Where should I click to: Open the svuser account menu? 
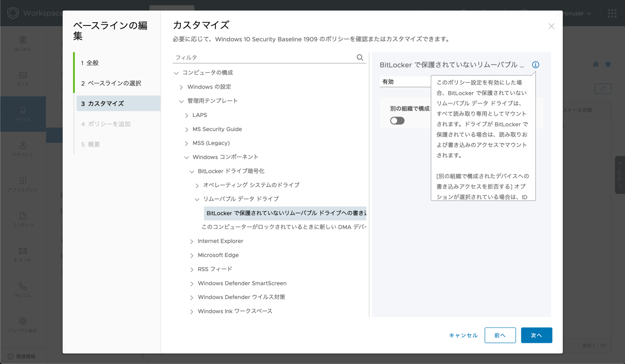tap(577, 13)
